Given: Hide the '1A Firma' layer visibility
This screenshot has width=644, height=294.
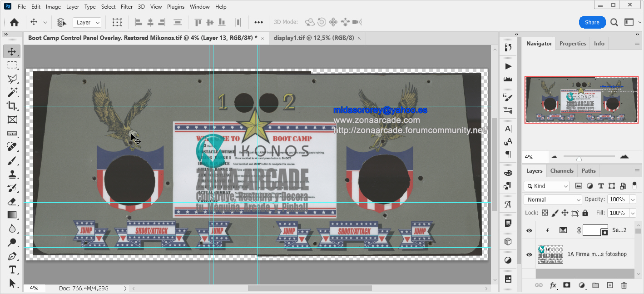Looking at the screenshot, I should [x=529, y=254].
